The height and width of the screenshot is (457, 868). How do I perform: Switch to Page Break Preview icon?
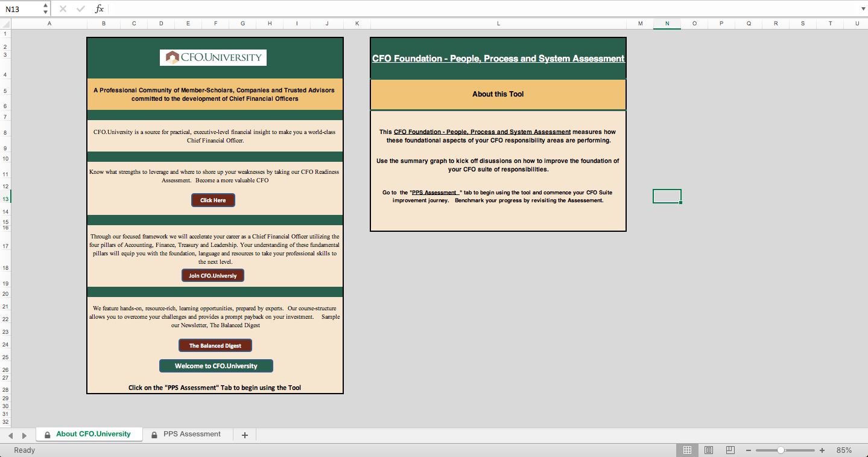[730, 450]
